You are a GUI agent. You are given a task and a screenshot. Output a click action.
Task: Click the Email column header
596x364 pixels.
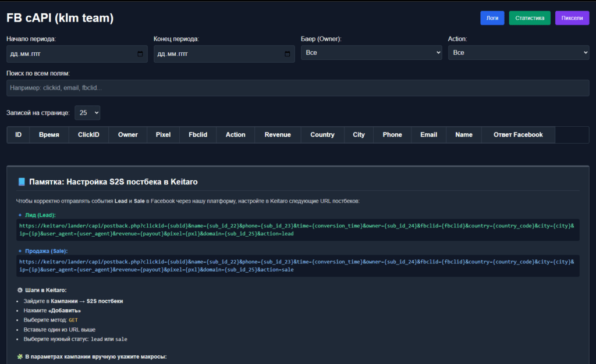point(428,135)
